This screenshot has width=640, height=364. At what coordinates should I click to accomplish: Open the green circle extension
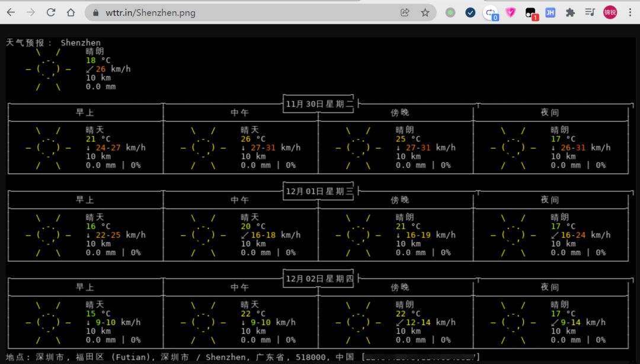point(450,12)
